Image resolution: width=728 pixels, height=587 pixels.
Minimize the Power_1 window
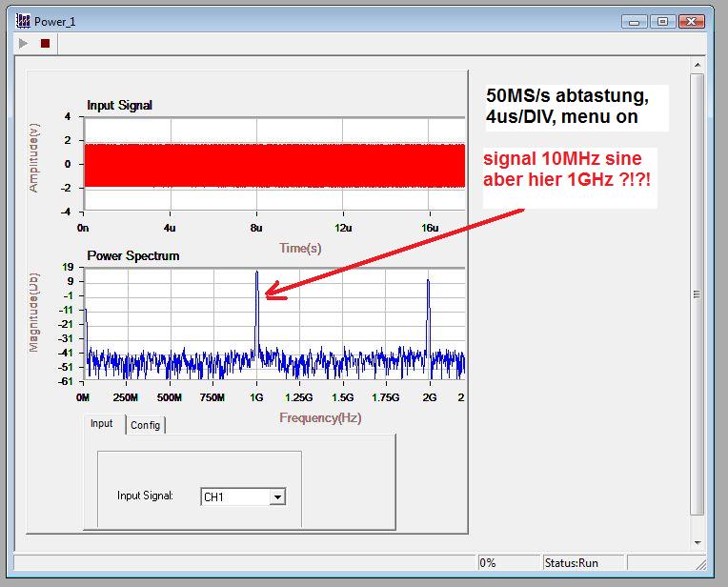(635, 21)
